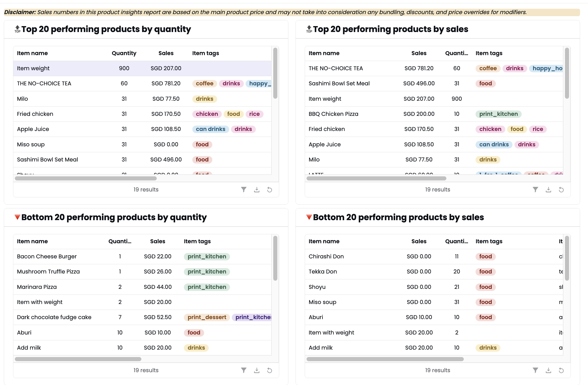
Task: Reset the Top 20 products by quantity table
Action: (x=269, y=190)
